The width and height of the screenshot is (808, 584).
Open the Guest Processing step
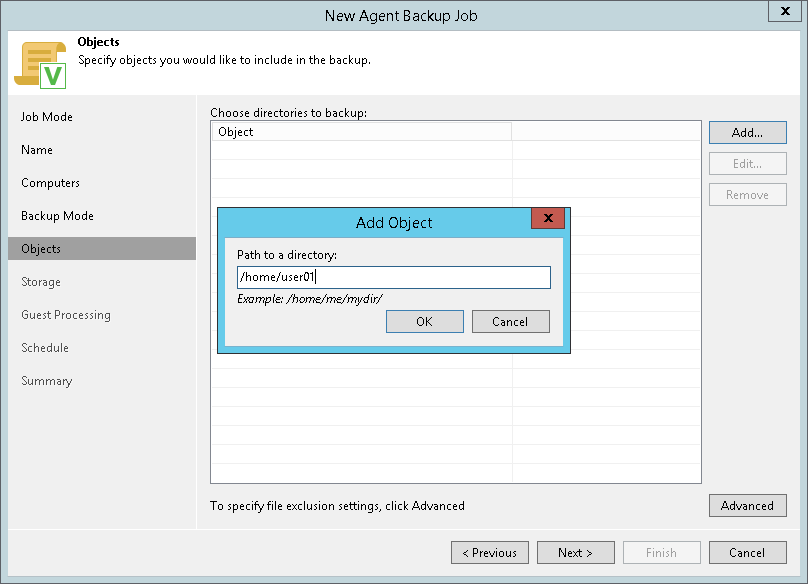66,315
